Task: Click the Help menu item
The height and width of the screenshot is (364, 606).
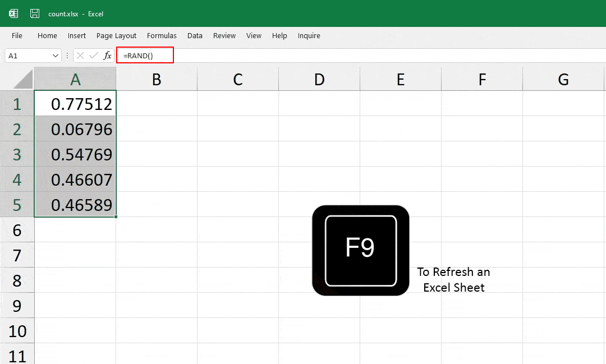Action: [x=279, y=35]
